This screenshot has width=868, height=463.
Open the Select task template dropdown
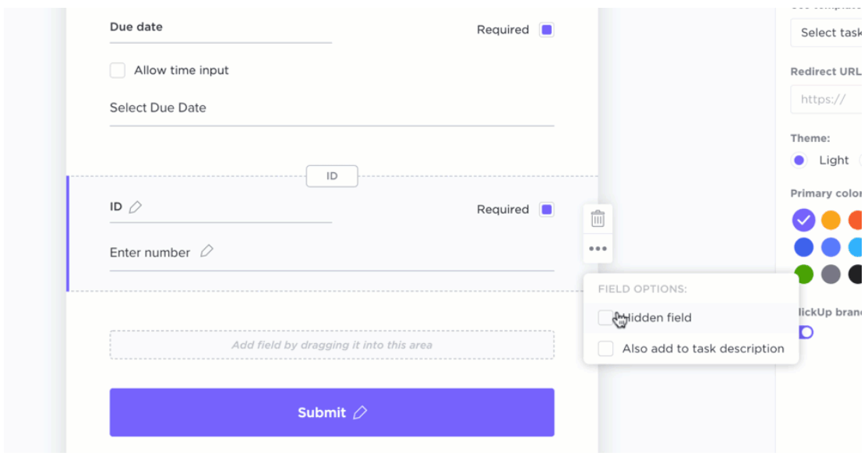(x=827, y=33)
